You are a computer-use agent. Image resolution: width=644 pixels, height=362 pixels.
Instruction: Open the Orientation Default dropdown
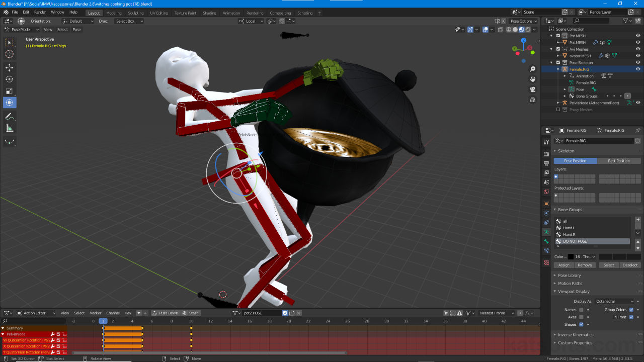[77, 21]
